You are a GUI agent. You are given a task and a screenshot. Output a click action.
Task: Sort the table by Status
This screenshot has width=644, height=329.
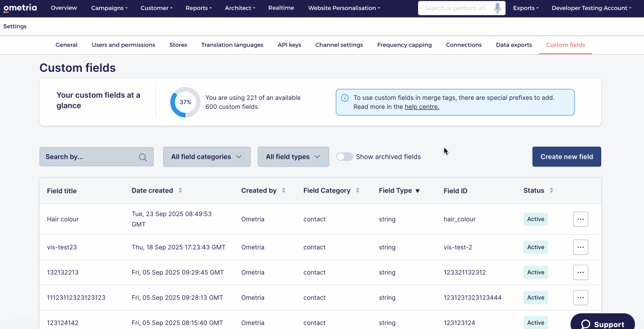[551, 190]
